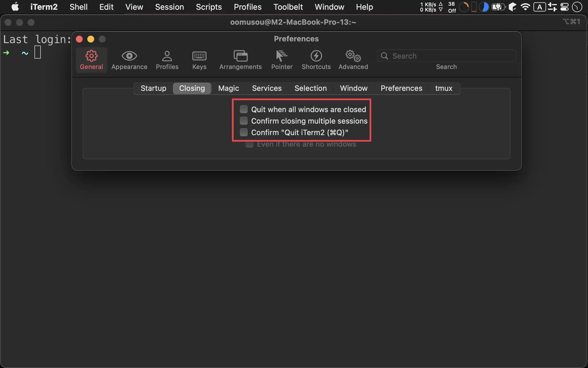The height and width of the screenshot is (368, 588).
Task: Open the Profiles menu in menu bar
Action: tap(247, 7)
